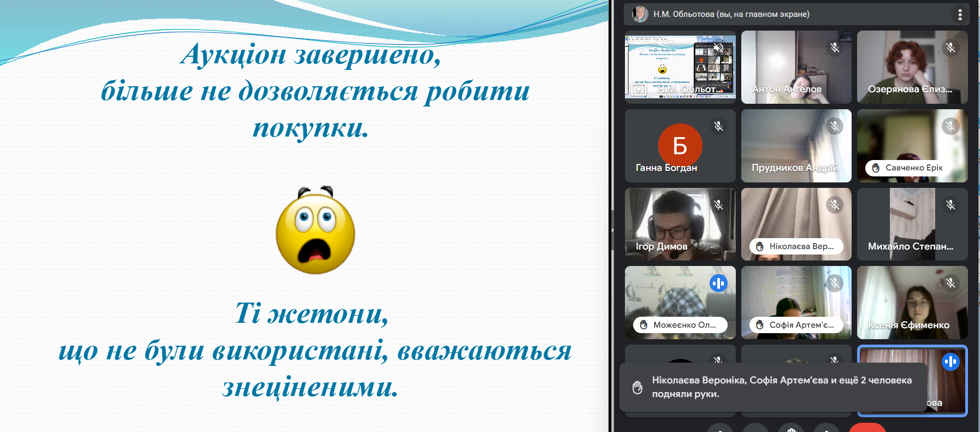
Task: Click muted mic icon on Озерянова Єлизавета's tile
Action: (951, 48)
